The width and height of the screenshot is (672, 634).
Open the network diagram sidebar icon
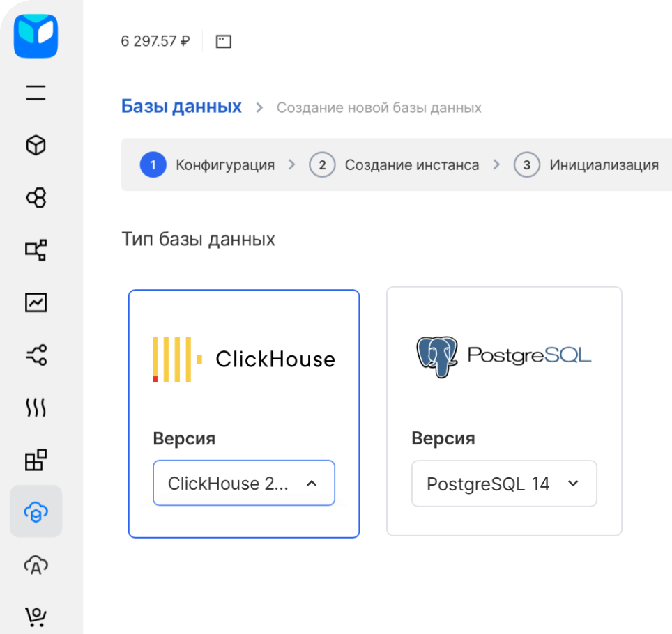pyautogui.click(x=36, y=250)
